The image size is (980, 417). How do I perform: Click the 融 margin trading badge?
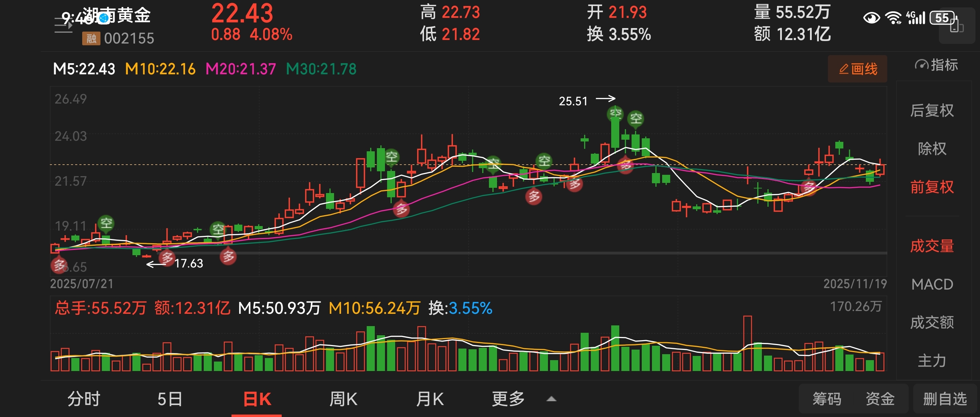pos(91,38)
